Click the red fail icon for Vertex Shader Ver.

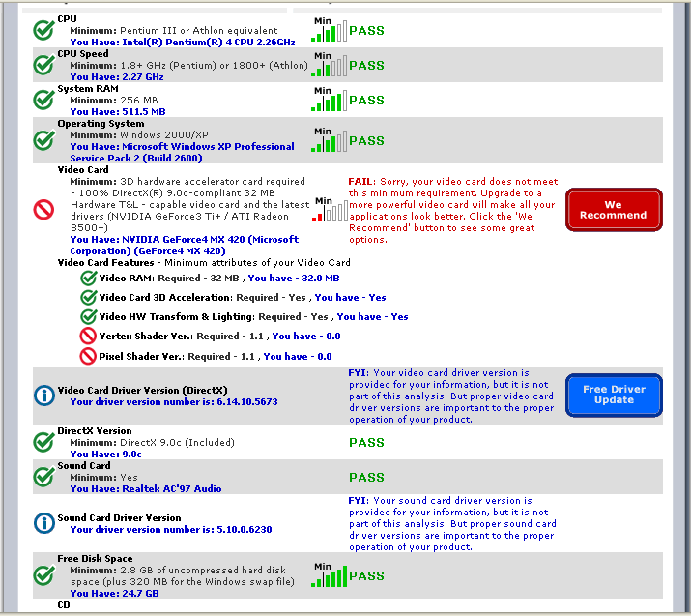point(89,337)
